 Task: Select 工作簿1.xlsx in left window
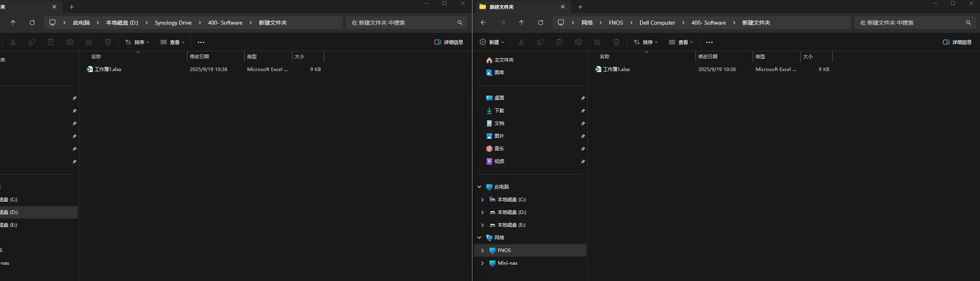tap(108, 69)
